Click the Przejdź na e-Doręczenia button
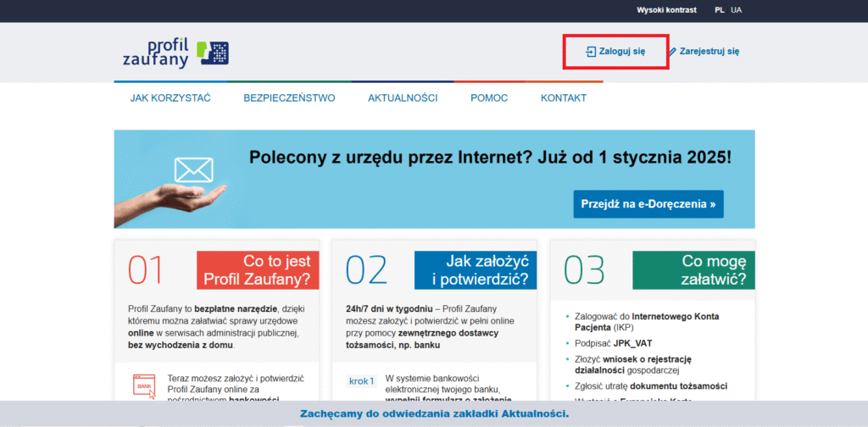The image size is (868, 427). pos(648,204)
